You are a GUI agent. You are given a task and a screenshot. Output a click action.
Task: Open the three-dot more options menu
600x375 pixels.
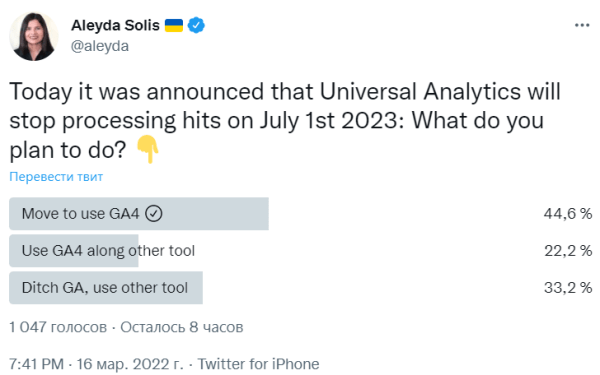tap(582, 25)
